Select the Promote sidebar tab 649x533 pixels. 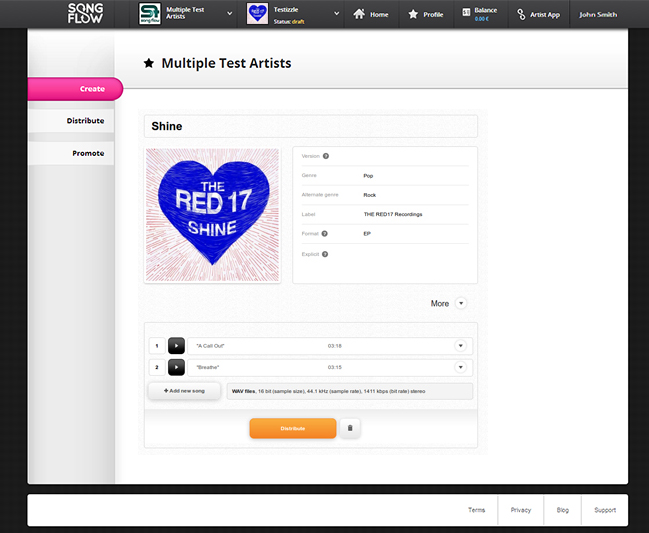(x=71, y=153)
